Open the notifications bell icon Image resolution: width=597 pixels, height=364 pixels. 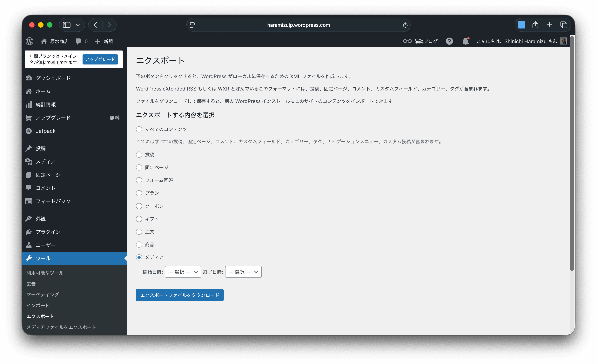pos(466,41)
